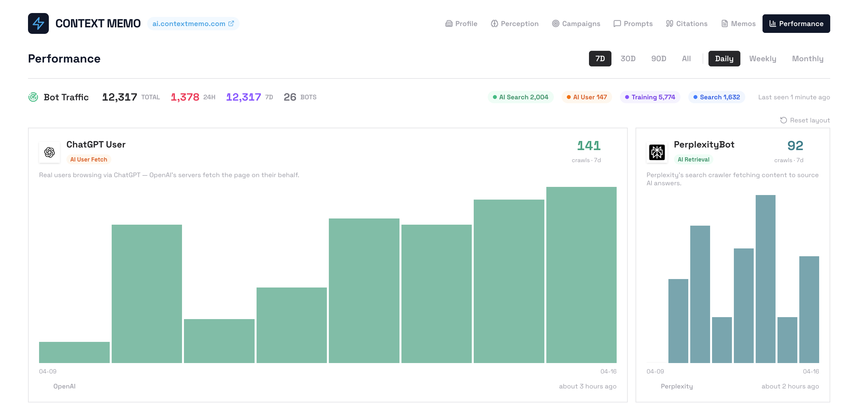Click the AI User Fetch tag
868x407 pixels.
tap(89, 159)
